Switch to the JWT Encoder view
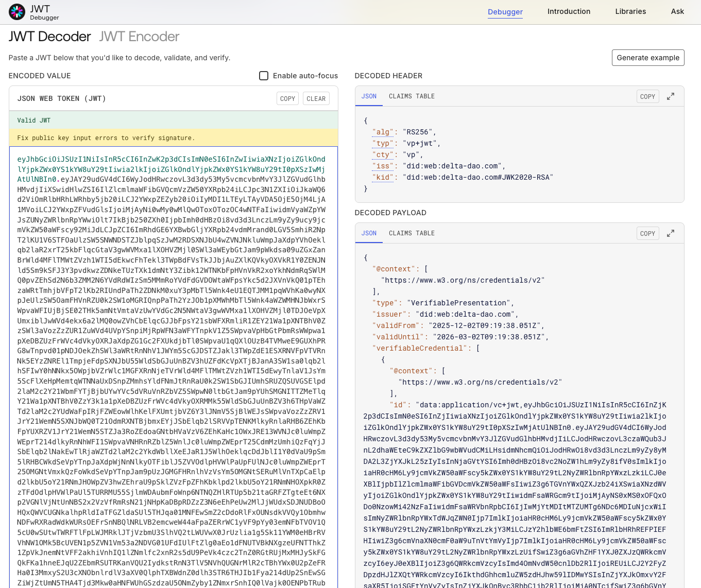 [x=139, y=37]
